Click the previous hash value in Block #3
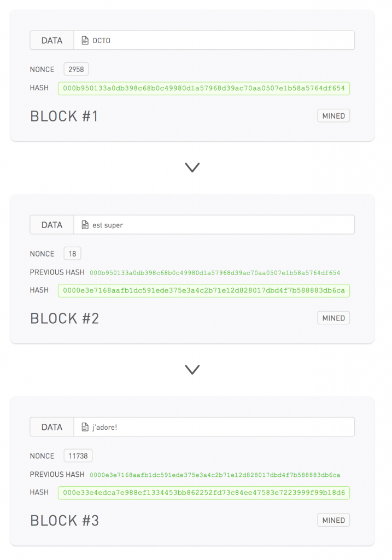Screen dimensions: 392x560 coord(215,475)
